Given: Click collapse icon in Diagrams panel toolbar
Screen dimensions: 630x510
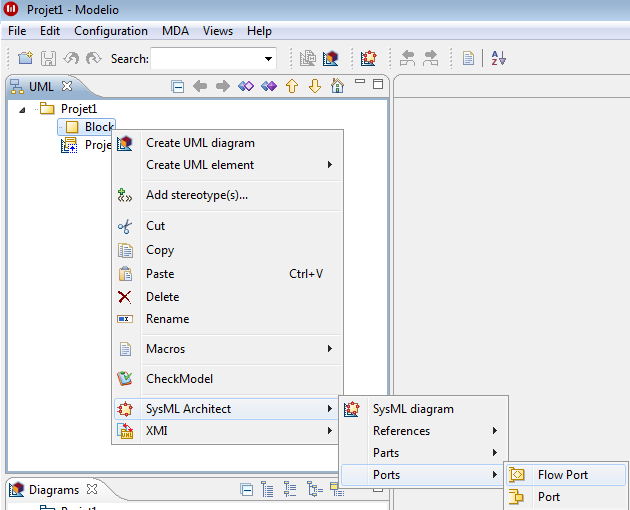Looking at the screenshot, I should pyautogui.click(x=246, y=490).
